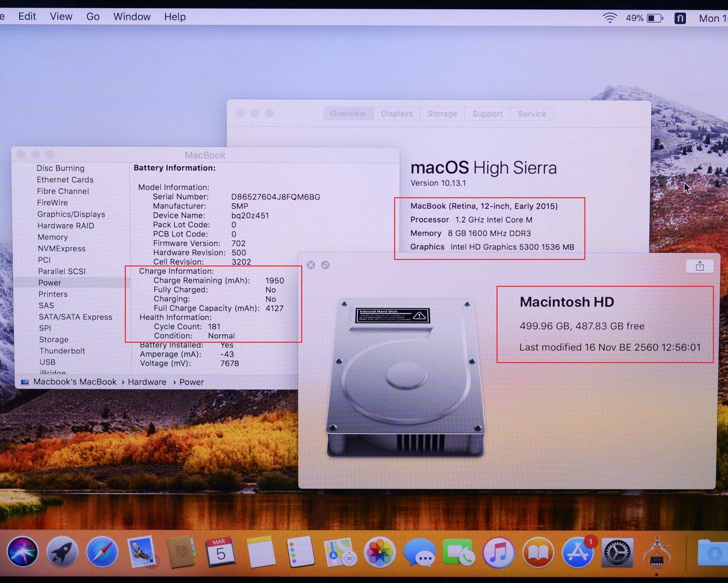The height and width of the screenshot is (583, 728).
Task: Select Memory in the System Information sidebar
Action: [53, 237]
